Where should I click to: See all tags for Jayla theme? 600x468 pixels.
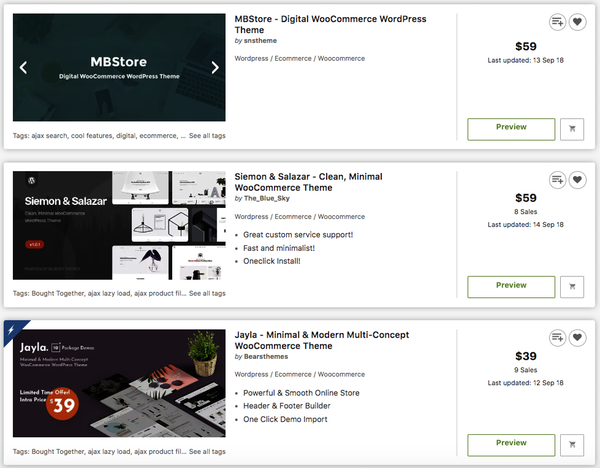point(207,451)
